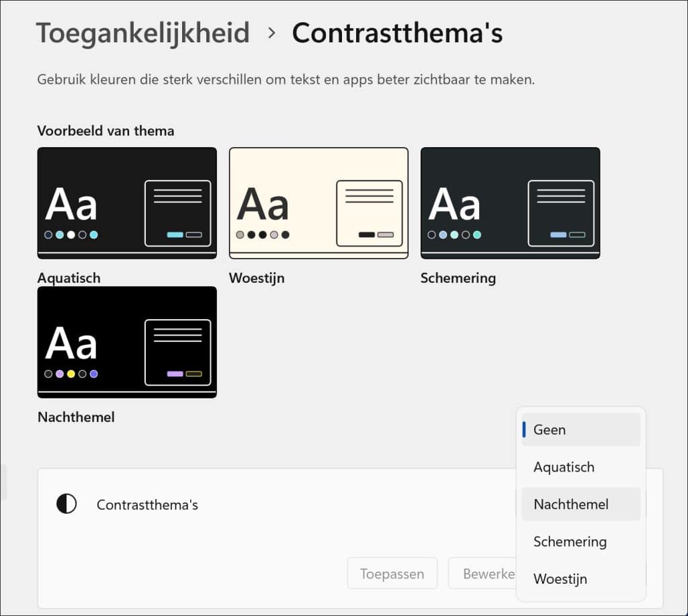Select the Nachthemel theme thumbnail
This screenshot has width=688, height=616.
coord(126,341)
